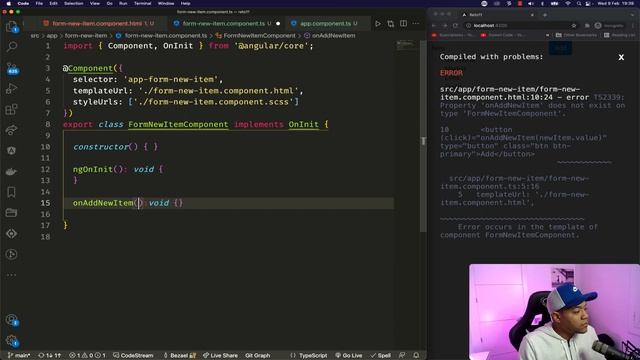Viewport: 640px width, 360px height.
Task: Select the form-new-item folder breadcrumb
Action: click(x=86, y=36)
